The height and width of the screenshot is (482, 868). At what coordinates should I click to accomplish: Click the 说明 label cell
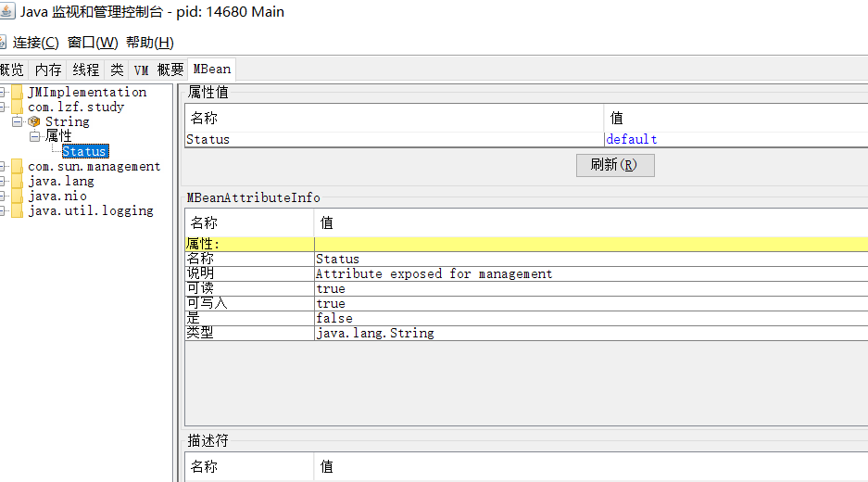pos(250,273)
